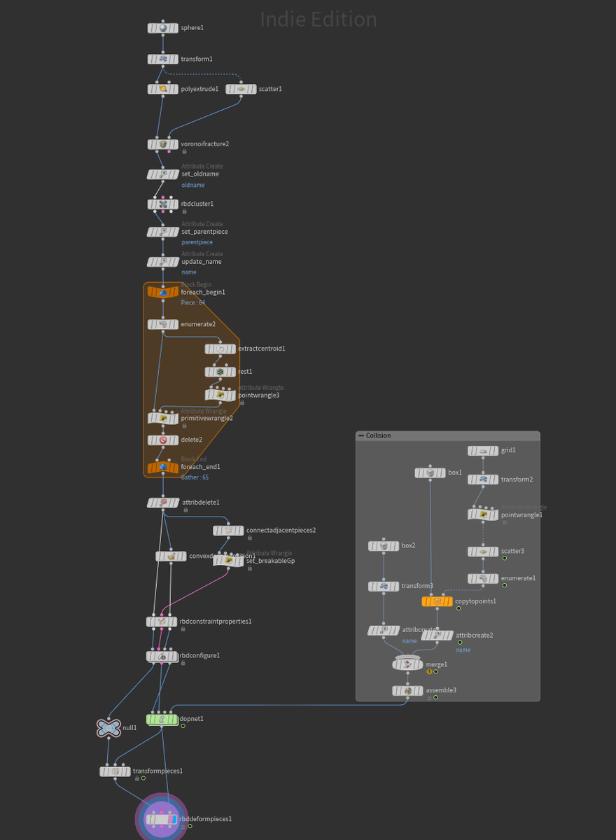
Task: Select the voronoifracture2 node
Action: pos(163,144)
